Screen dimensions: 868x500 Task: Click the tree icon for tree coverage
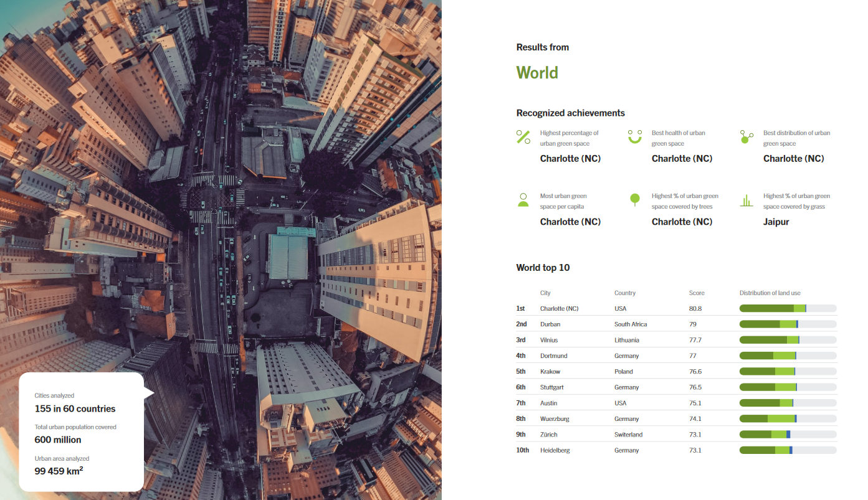click(634, 200)
